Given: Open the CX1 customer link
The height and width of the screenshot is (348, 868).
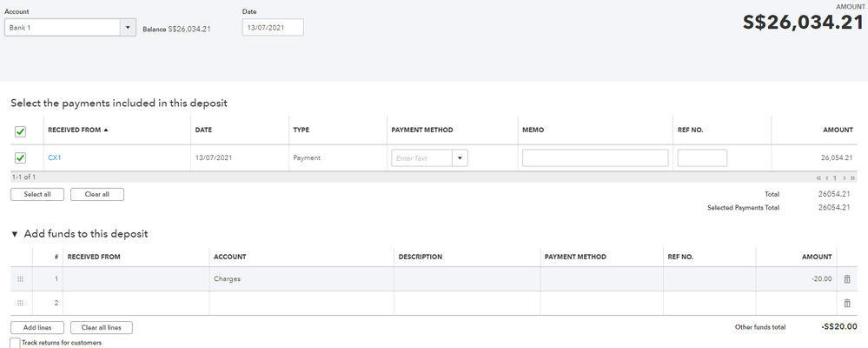Looking at the screenshot, I should pyautogui.click(x=55, y=158).
